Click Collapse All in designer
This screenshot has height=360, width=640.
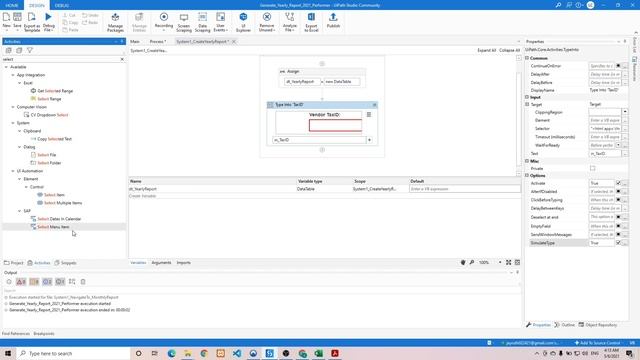coord(509,50)
